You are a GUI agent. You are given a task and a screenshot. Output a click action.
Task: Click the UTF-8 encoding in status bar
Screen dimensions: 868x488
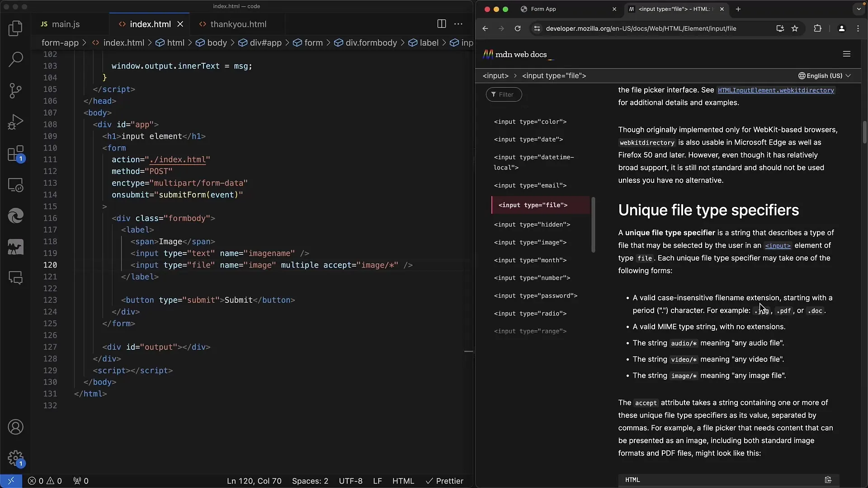tap(351, 481)
